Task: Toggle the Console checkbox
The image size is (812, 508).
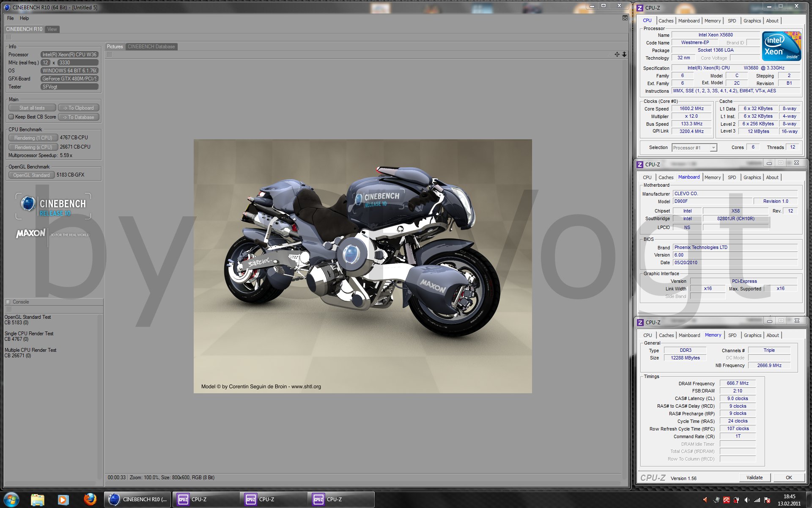Action: (8, 302)
